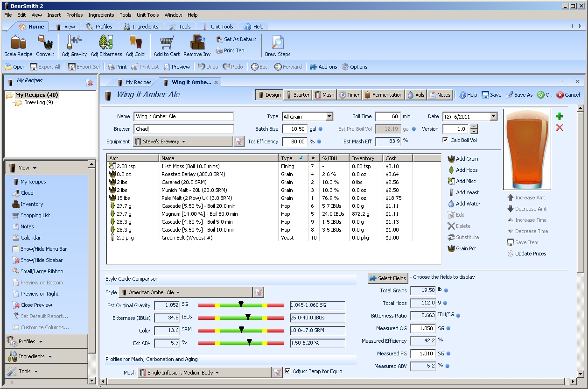Click the Brewer name input field
Image resolution: width=588 pixels, height=389 pixels.
click(x=183, y=129)
